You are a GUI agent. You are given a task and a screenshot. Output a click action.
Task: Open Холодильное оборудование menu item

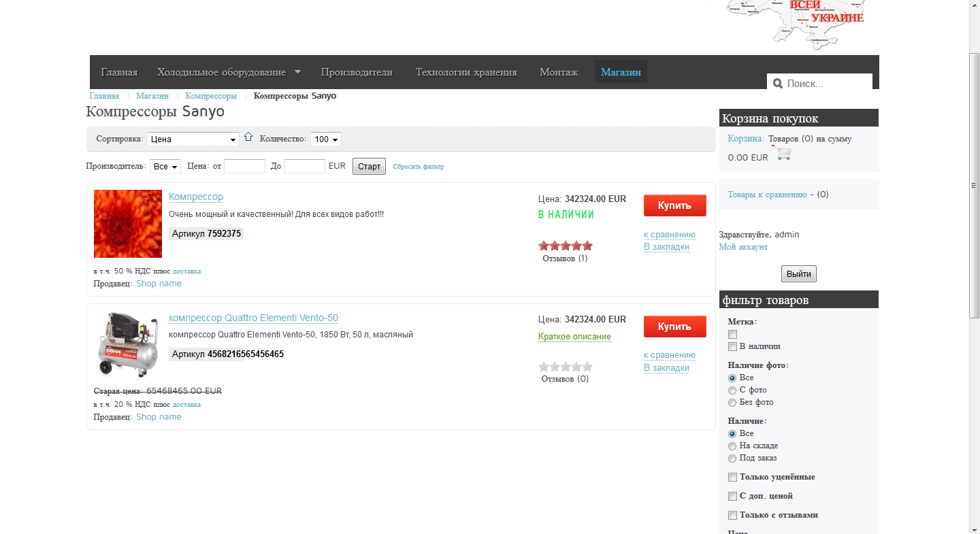[x=221, y=72]
